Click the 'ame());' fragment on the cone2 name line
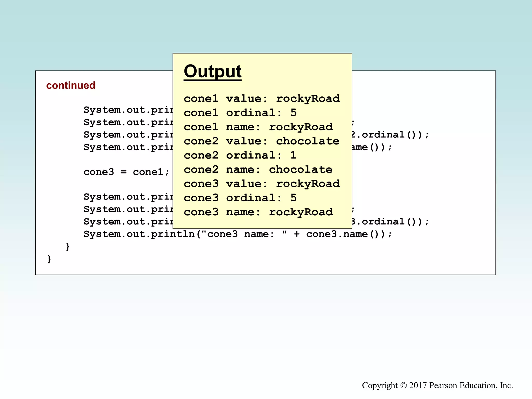Viewport: 532px width, 399px height. (x=371, y=147)
